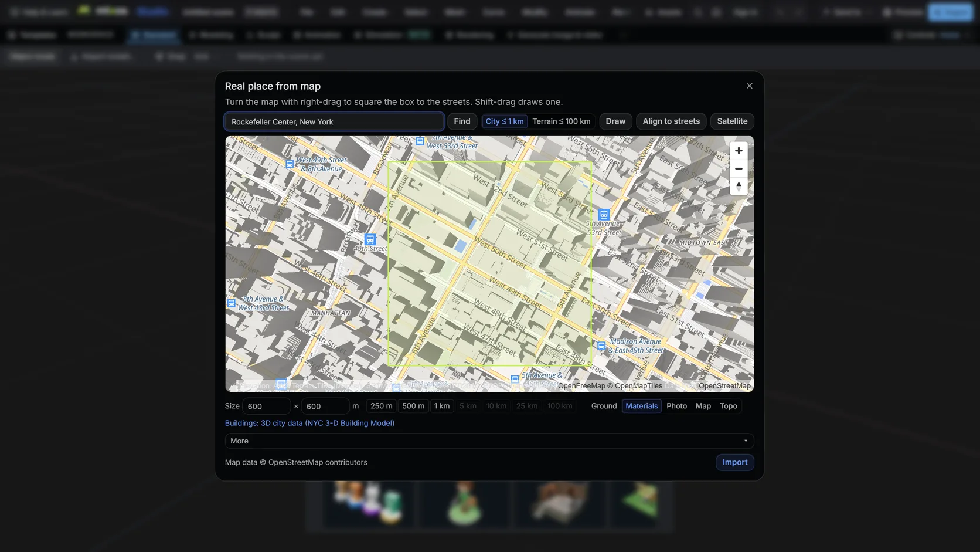Click the 49th Street subway station icon
The height and width of the screenshot is (552, 980).
[x=370, y=239]
